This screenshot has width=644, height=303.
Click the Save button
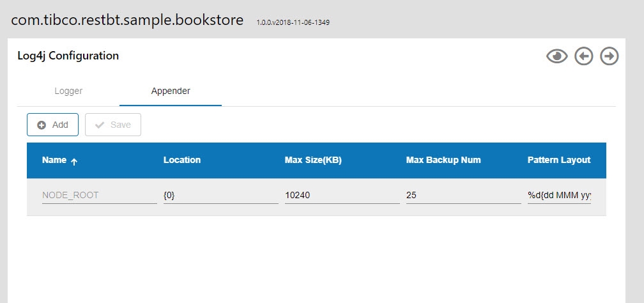pyautogui.click(x=113, y=125)
